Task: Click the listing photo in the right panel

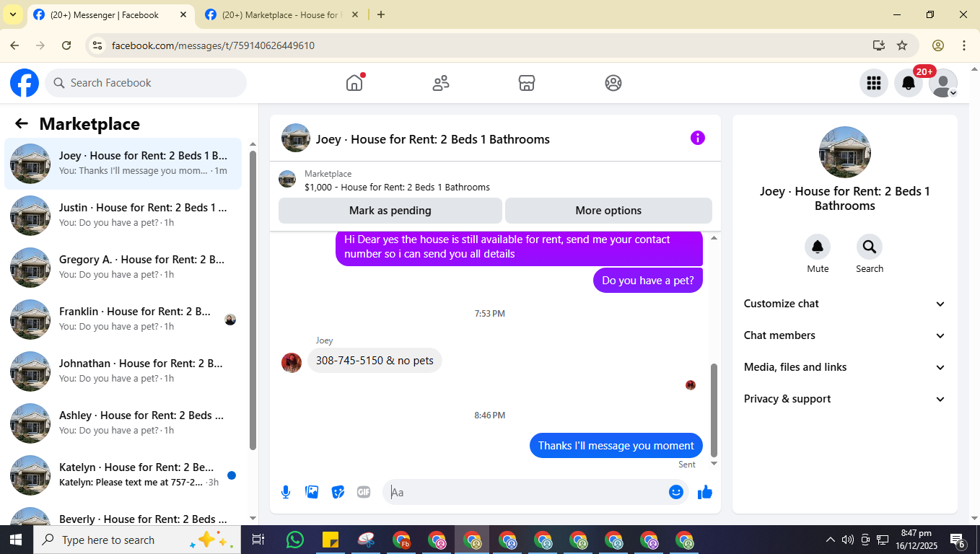Action: (x=845, y=152)
